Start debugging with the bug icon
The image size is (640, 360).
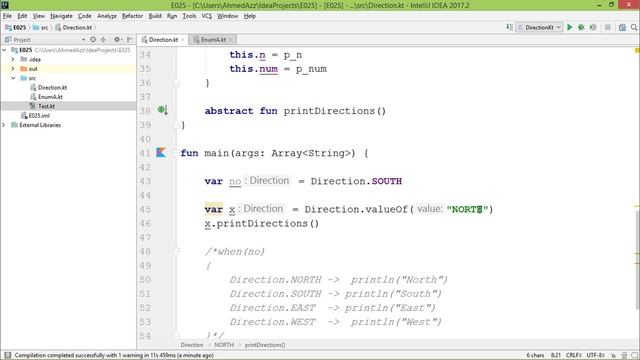[x=581, y=27]
